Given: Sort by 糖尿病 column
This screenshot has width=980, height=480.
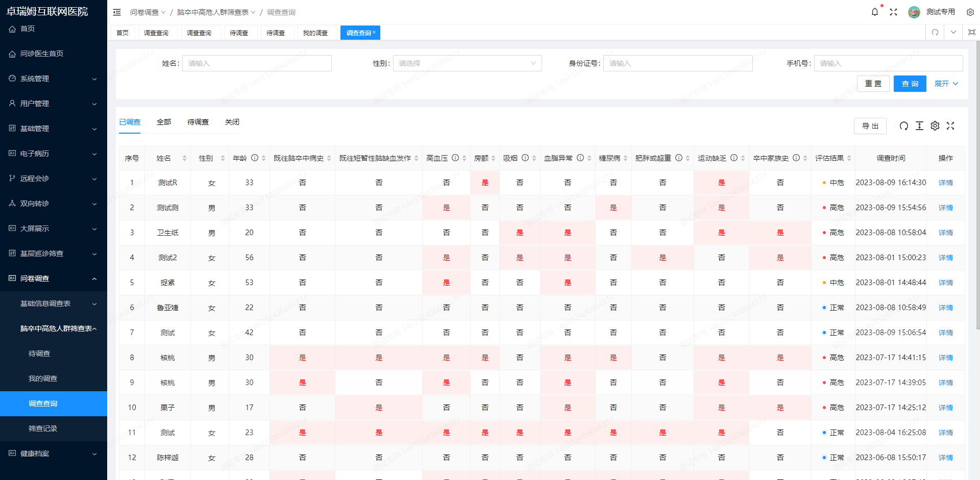Looking at the screenshot, I should 625,158.
